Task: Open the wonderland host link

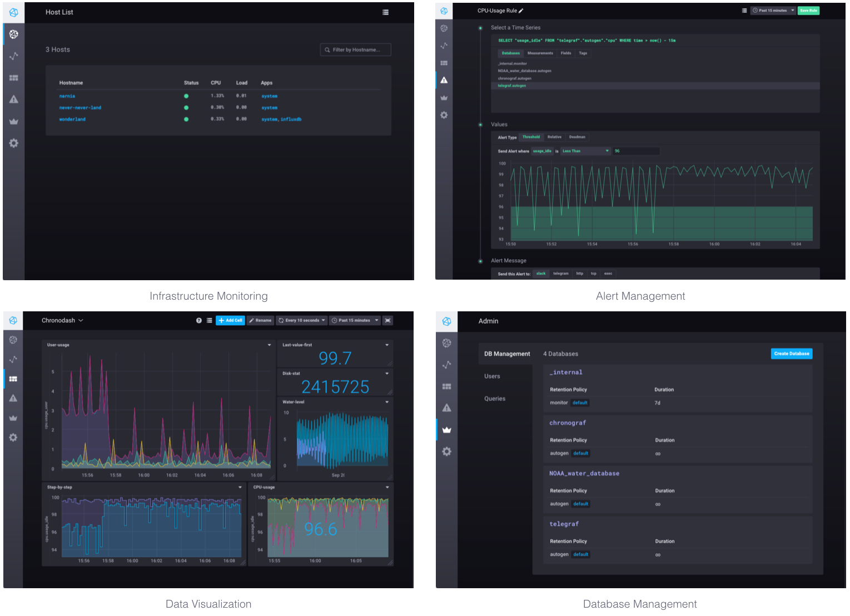Action: click(x=72, y=119)
